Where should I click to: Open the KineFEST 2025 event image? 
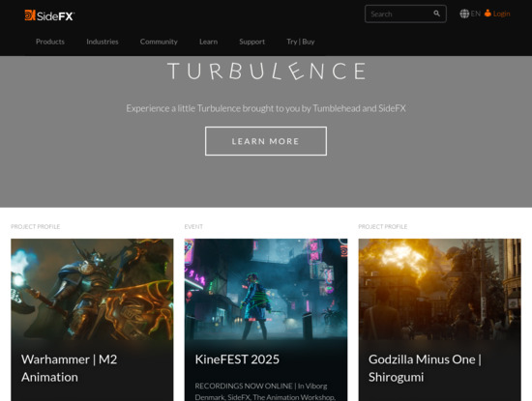tap(266, 289)
